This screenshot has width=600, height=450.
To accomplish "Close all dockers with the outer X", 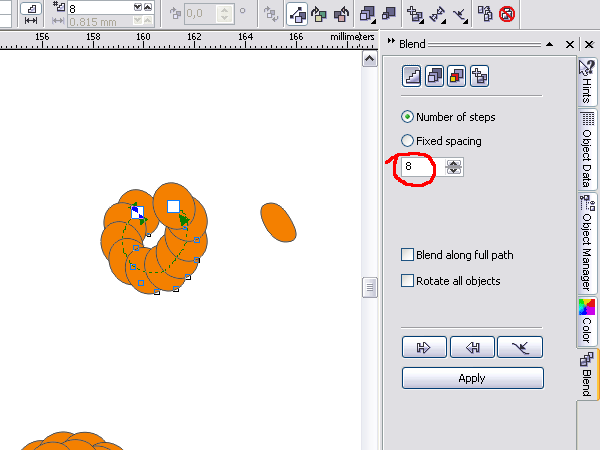I will (590, 45).
